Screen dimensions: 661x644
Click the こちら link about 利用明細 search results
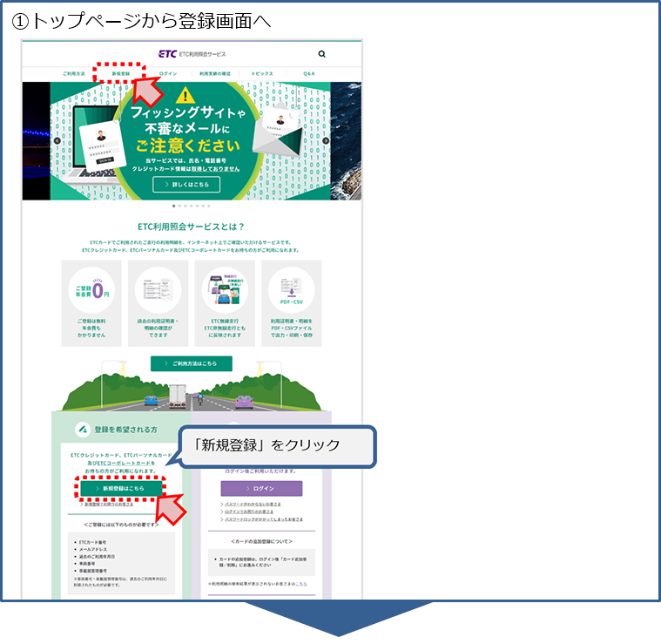pos(301,584)
